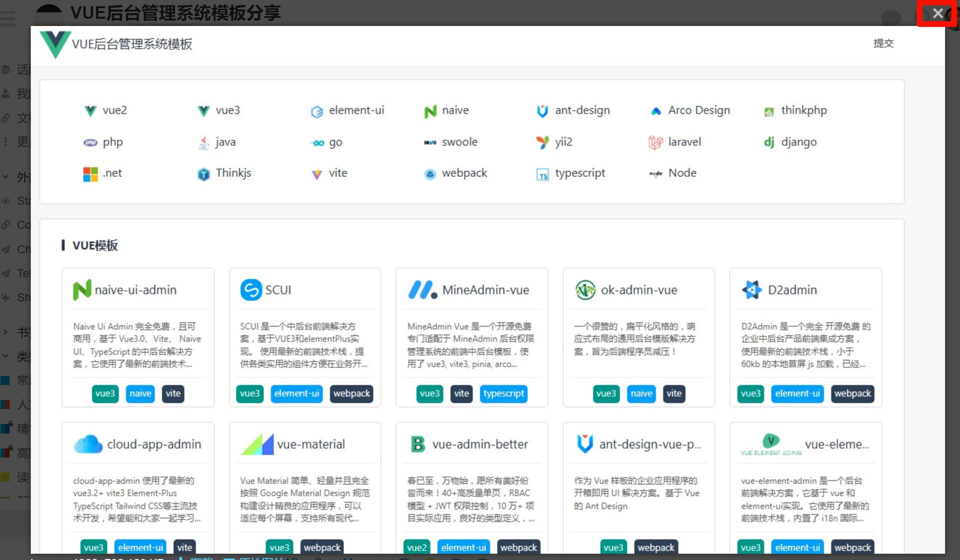The height and width of the screenshot is (560, 960).
Task: Select the php category icon
Action: pos(90,142)
